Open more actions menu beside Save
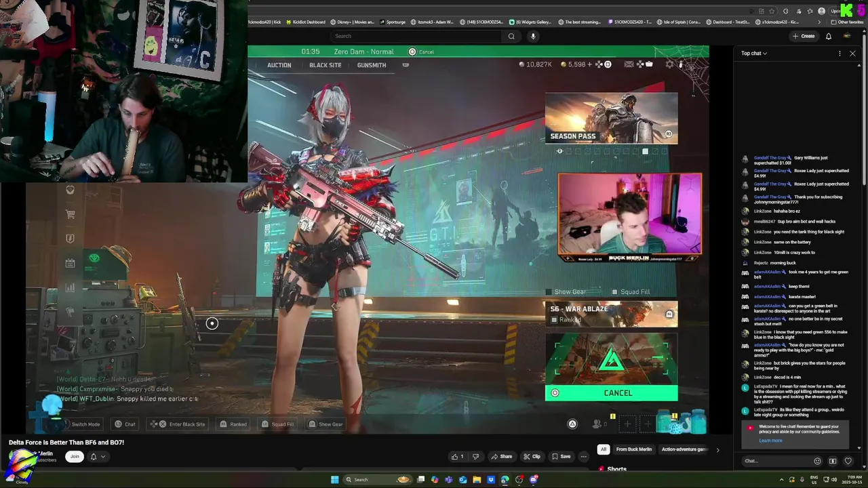868x488 pixels. pos(583,456)
